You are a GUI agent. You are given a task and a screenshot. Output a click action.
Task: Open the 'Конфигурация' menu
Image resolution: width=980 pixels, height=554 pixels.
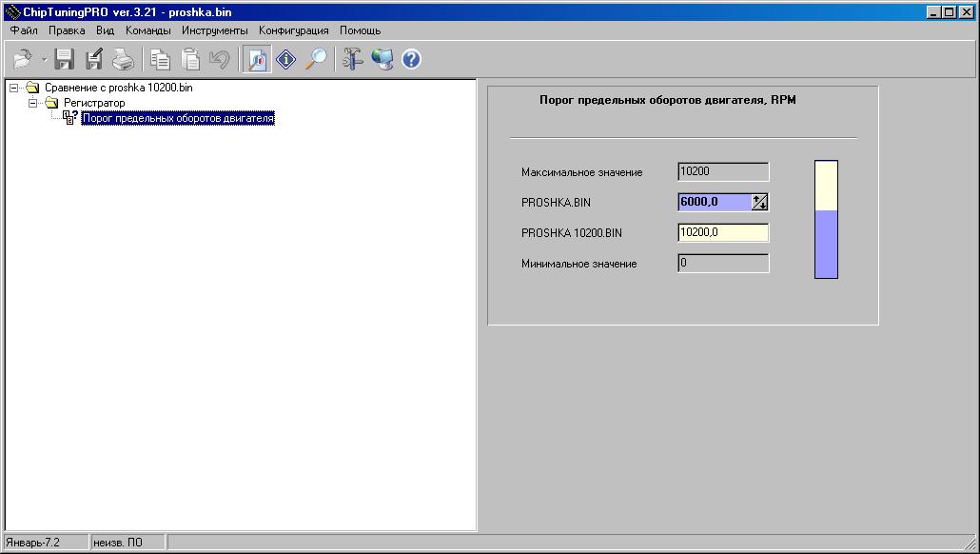pos(293,30)
